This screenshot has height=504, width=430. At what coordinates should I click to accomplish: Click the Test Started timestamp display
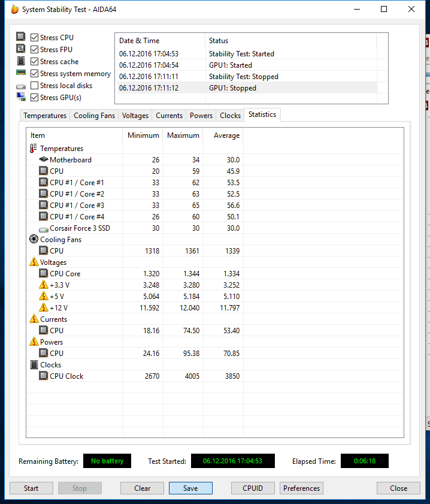pyautogui.click(x=233, y=461)
